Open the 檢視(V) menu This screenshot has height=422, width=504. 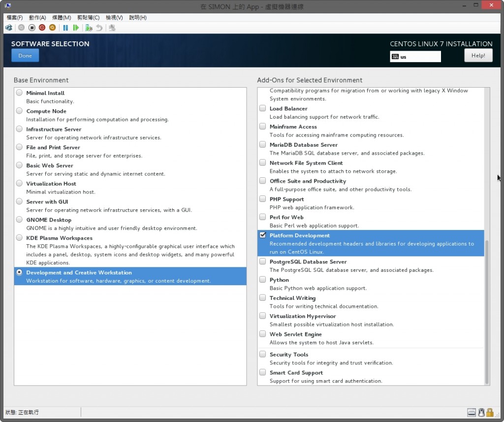click(x=114, y=17)
